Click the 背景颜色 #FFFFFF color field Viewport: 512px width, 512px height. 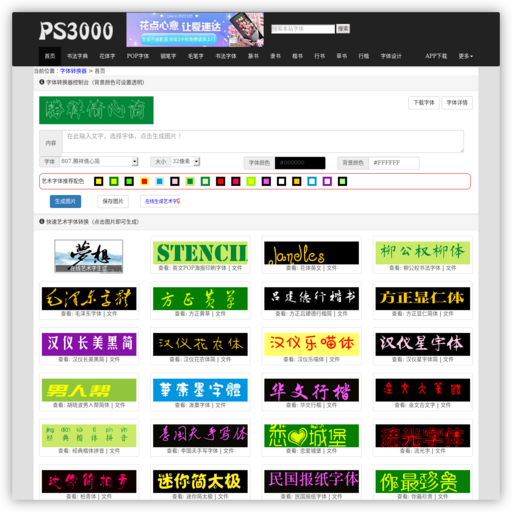pos(394,163)
